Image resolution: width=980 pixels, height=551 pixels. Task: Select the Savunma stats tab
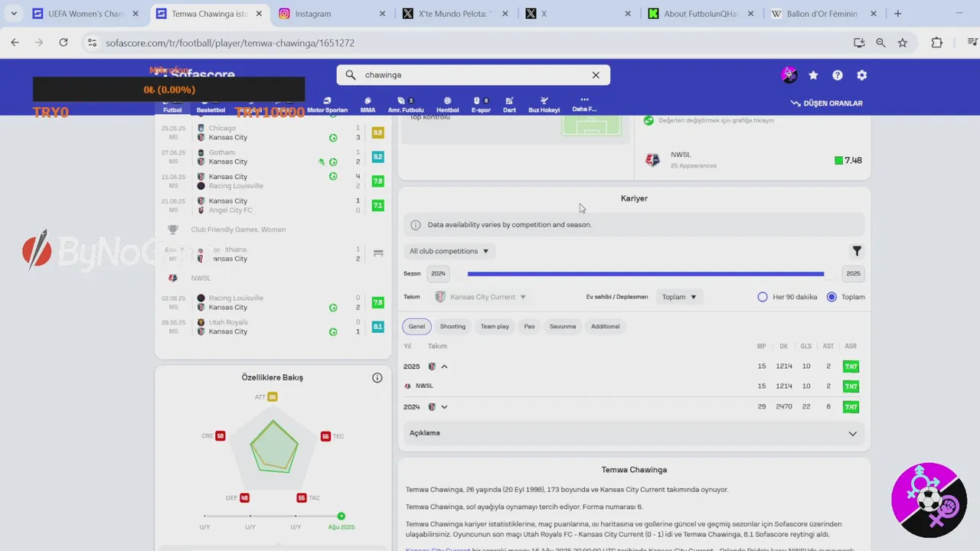pyautogui.click(x=563, y=326)
